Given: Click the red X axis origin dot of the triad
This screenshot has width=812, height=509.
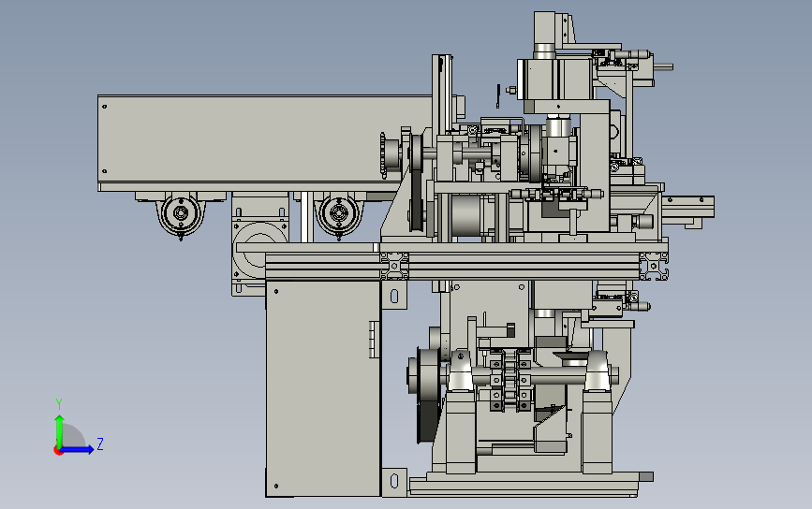Looking at the screenshot, I should tap(58, 451).
